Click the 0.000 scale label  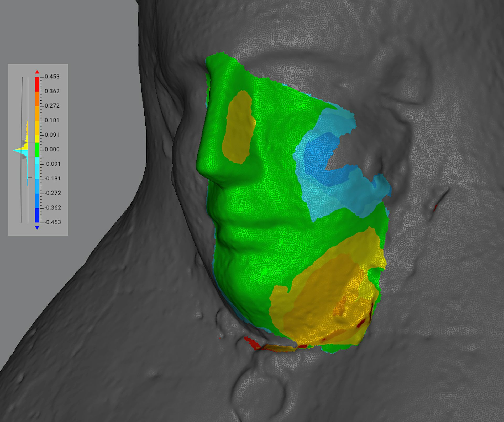(x=52, y=149)
